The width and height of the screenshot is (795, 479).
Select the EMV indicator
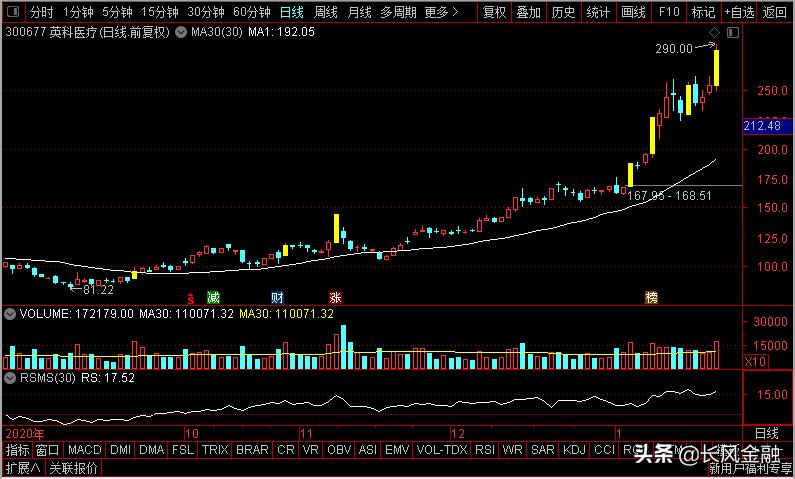397,450
